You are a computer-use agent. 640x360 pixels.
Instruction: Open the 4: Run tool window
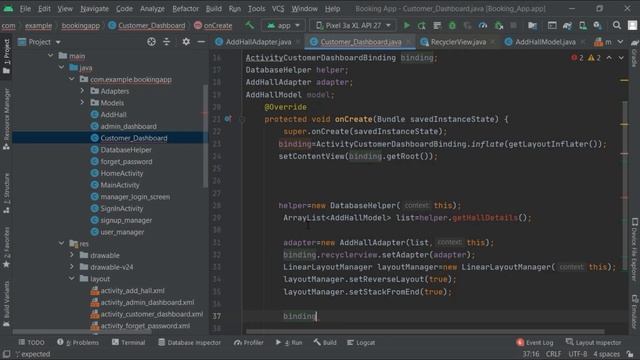coord(289,342)
